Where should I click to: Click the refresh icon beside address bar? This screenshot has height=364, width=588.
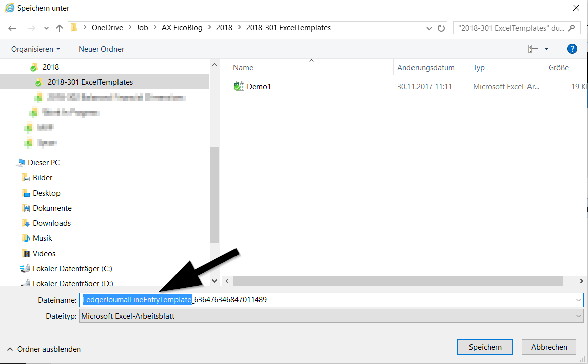pos(442,28)
